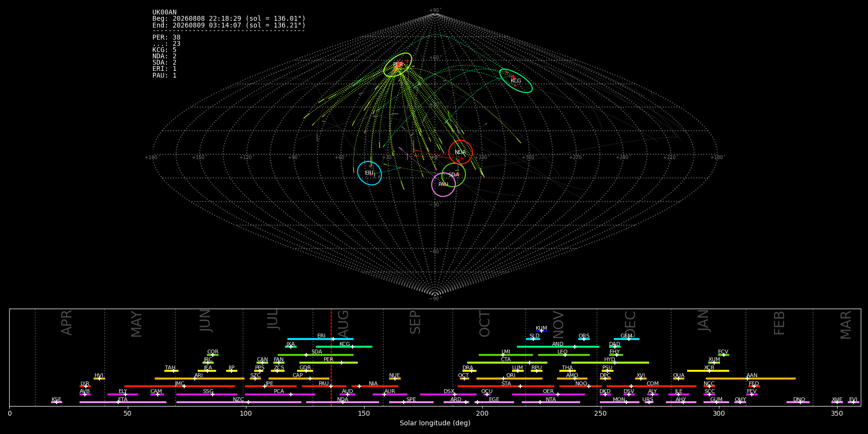
Task: Click the STA shower bar
Action: pos(506,386)
